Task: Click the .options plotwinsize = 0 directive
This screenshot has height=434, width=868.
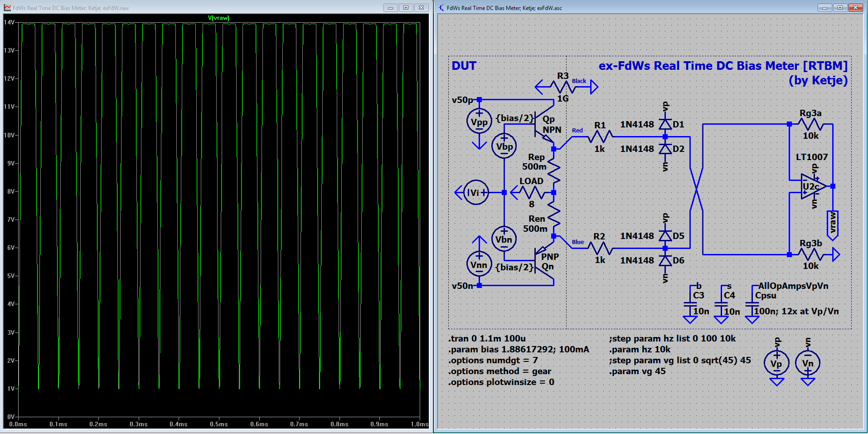Action: pyautogui.click(x=501, y=382)
